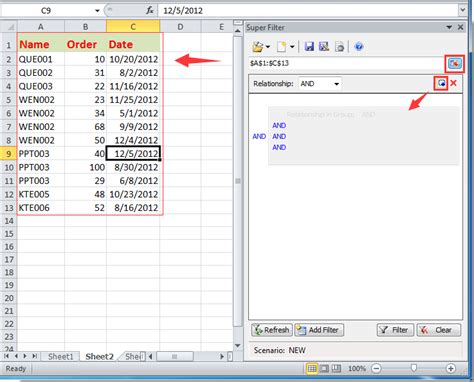Open the Super Filter pane options arrow
This screenshot has height=382, width=474.
(449, 27)
